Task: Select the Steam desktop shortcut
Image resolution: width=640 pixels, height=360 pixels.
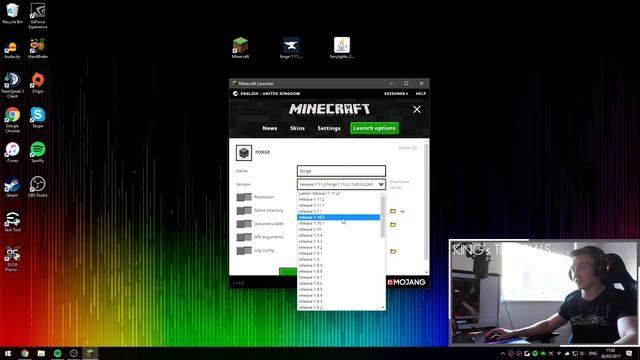Action: click(12, 187)
